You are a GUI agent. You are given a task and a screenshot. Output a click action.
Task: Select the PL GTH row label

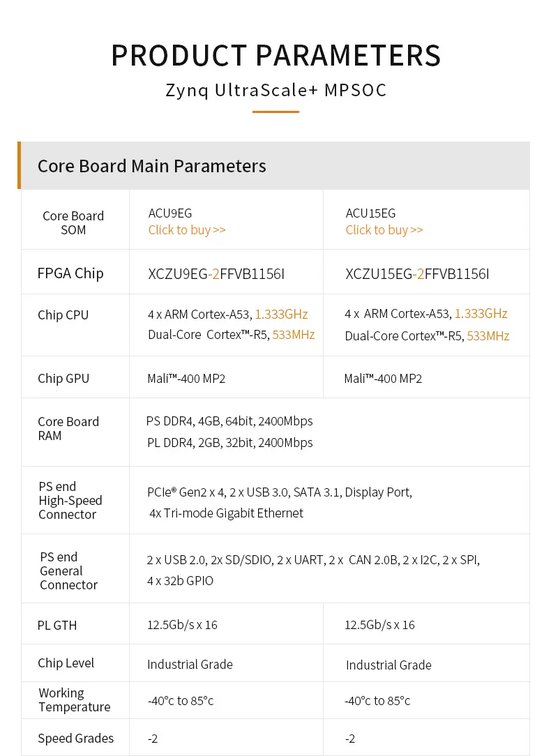[x=57, y=626]
